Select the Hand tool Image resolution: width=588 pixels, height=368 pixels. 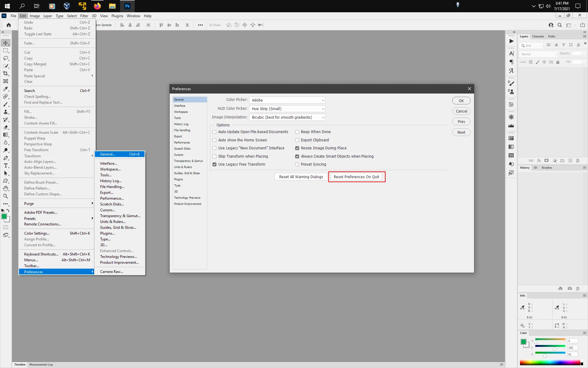pyautogui.click(x=6, y=189)
